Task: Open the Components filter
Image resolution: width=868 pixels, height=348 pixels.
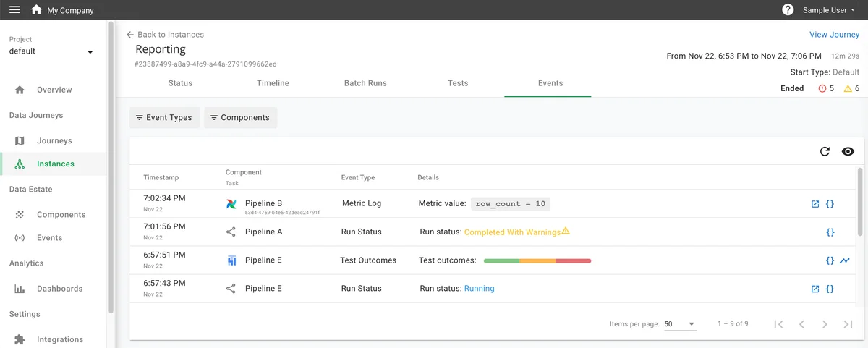Action: click(x=240, y=117)
